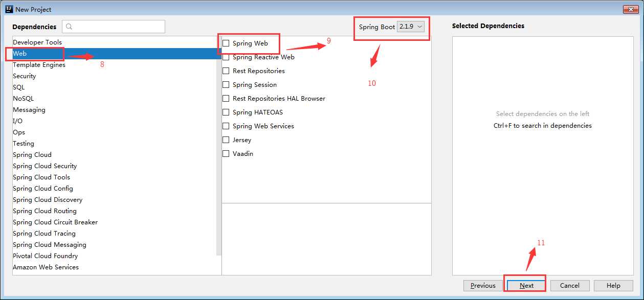Select the Spring Session checkbox

pos(226,85)
